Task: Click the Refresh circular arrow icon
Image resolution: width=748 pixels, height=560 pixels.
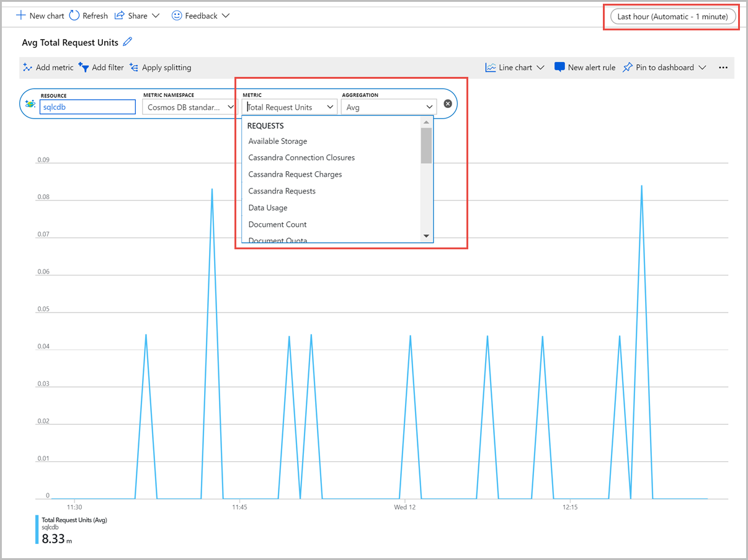Action: pyautogui.click(x=74, y=16)
